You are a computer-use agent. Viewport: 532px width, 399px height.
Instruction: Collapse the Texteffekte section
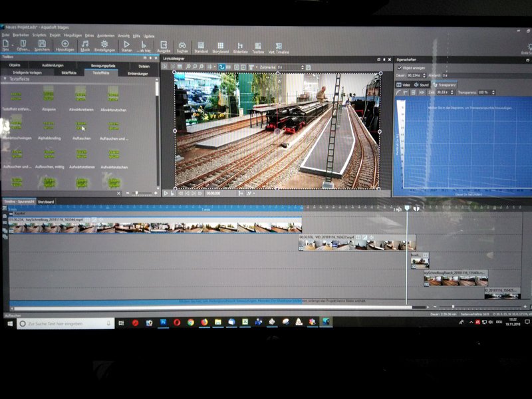coord(5,79)
